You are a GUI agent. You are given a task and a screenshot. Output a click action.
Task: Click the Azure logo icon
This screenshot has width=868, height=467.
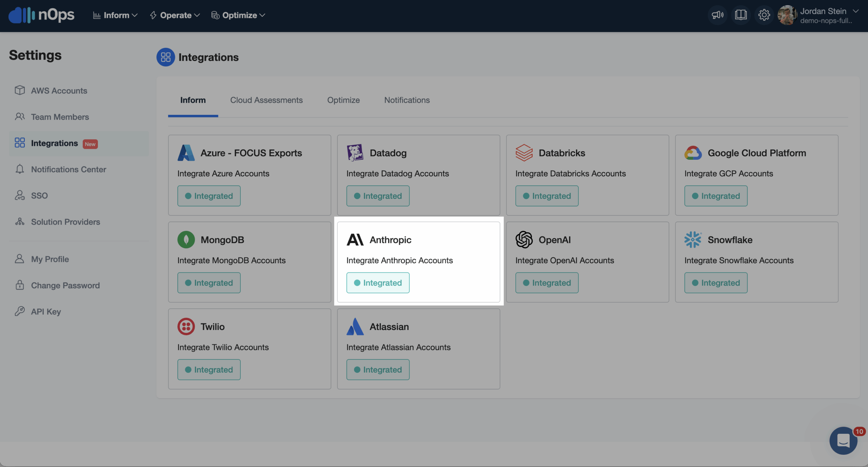pyautogui.click(x=186, y=153)
